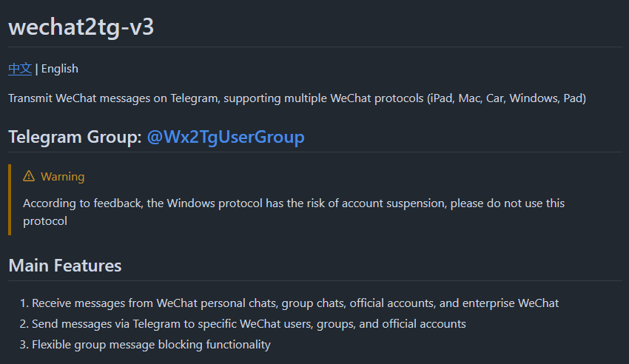Click the word 'protocol' on the warning's last line
This screenshot has height=364, width=629.
tap(45, 221)
